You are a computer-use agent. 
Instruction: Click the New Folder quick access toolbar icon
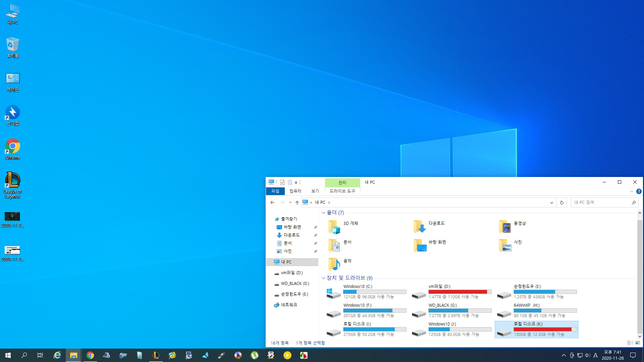pos(290,182)
